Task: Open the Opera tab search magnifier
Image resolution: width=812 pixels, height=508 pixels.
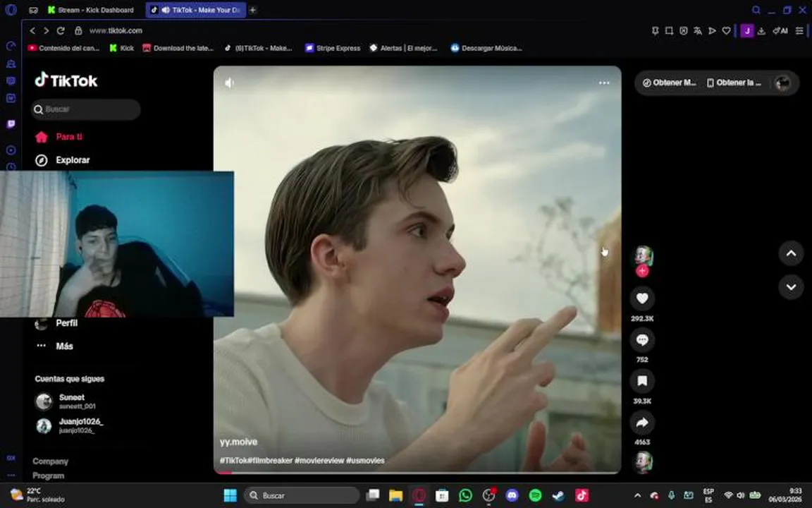Action: [756, 10]
